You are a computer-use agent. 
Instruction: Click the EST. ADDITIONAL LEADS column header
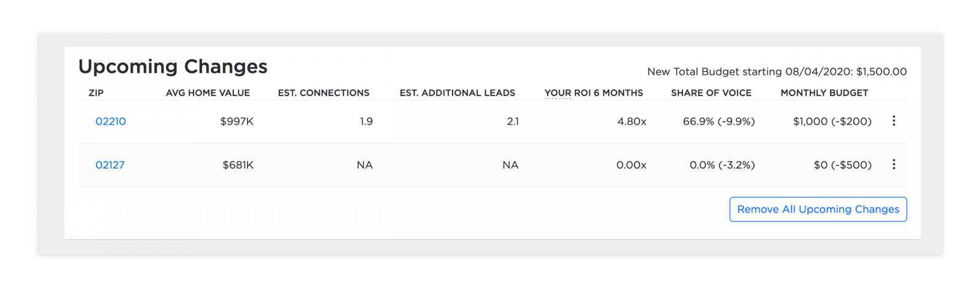click(x=457, y=93)
